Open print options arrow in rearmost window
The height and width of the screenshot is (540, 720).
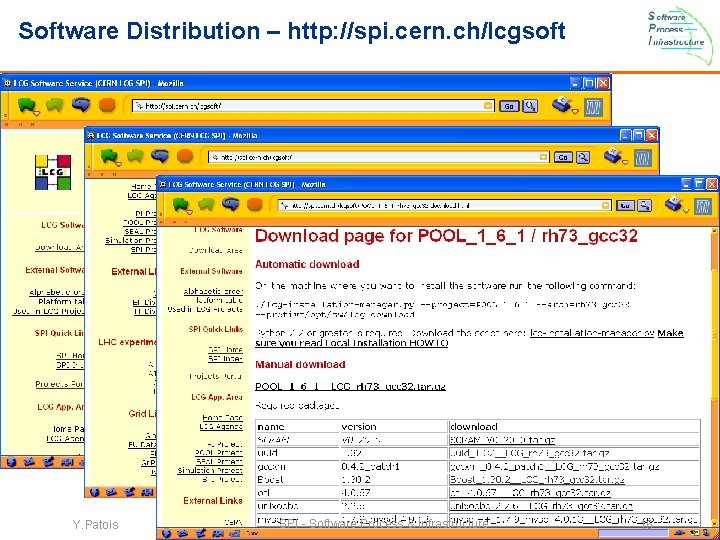(574, 112)
